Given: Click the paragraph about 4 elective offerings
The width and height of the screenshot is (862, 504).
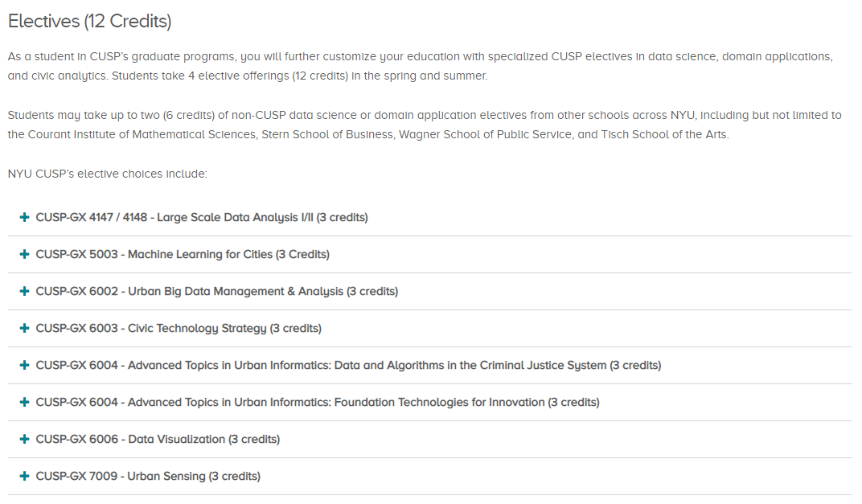Looking at the screenshot, I should (x=421, y=66).
